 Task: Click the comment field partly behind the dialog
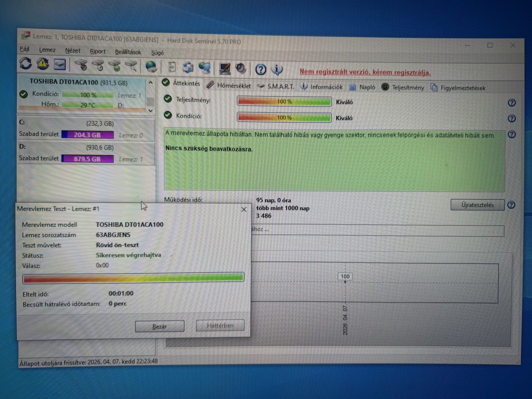[x=377, y=230]
